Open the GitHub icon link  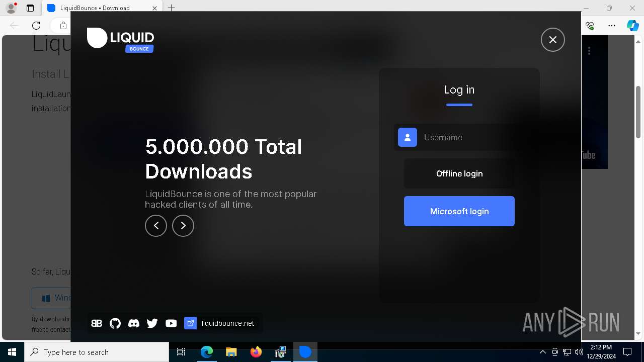[115, 323]
